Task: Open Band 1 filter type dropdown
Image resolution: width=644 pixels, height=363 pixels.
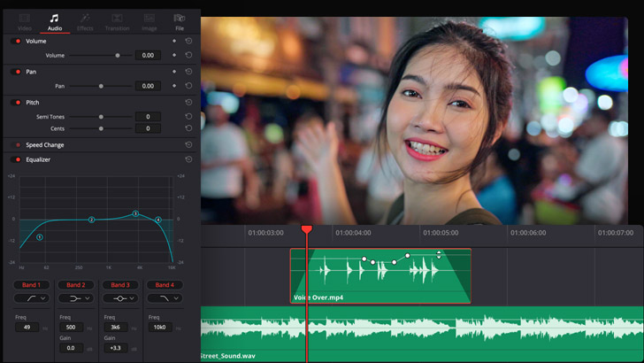Action: pyautogui.click(x=31, y=299)
